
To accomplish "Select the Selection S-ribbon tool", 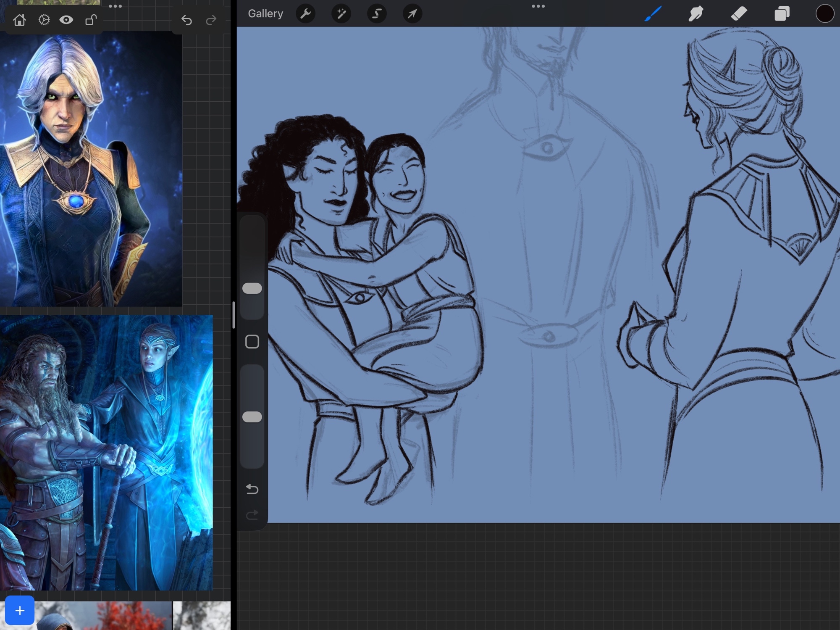I will 377,14.
